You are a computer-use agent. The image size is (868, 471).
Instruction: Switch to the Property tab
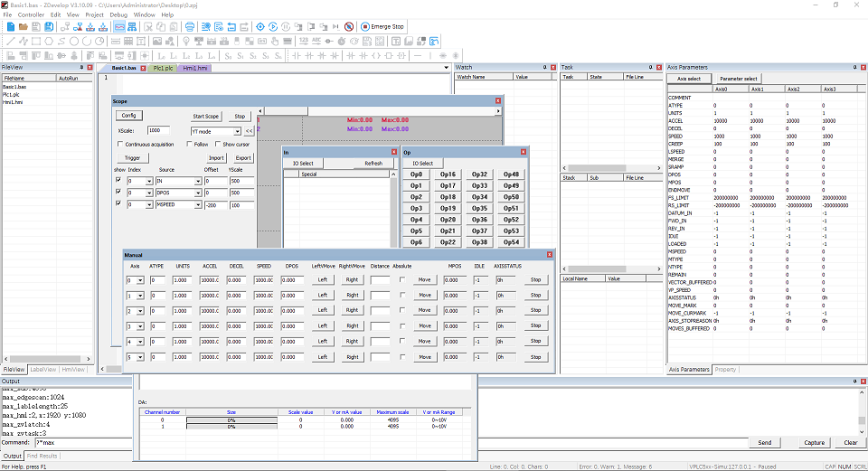pyautogui.click(x=725, y=369)
